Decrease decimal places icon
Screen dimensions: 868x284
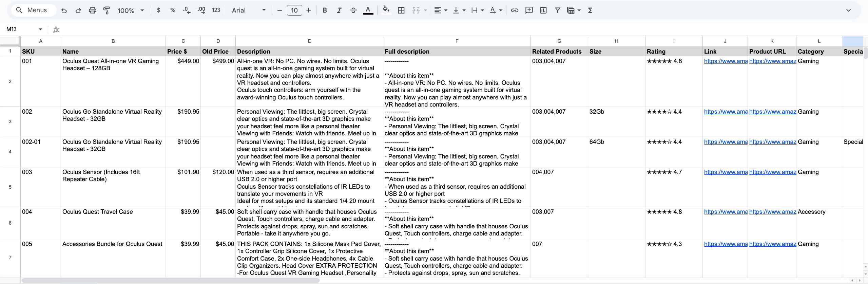coord(187,11)
